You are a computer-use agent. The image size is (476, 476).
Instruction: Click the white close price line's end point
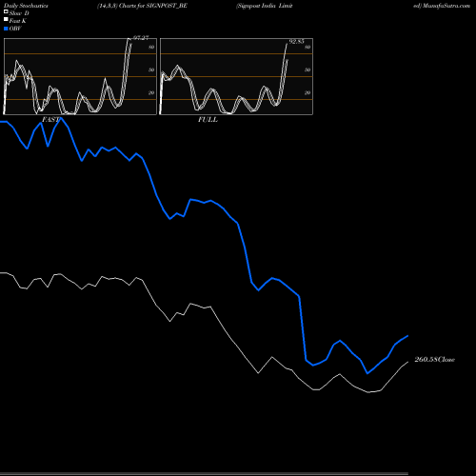coord(407,362)
